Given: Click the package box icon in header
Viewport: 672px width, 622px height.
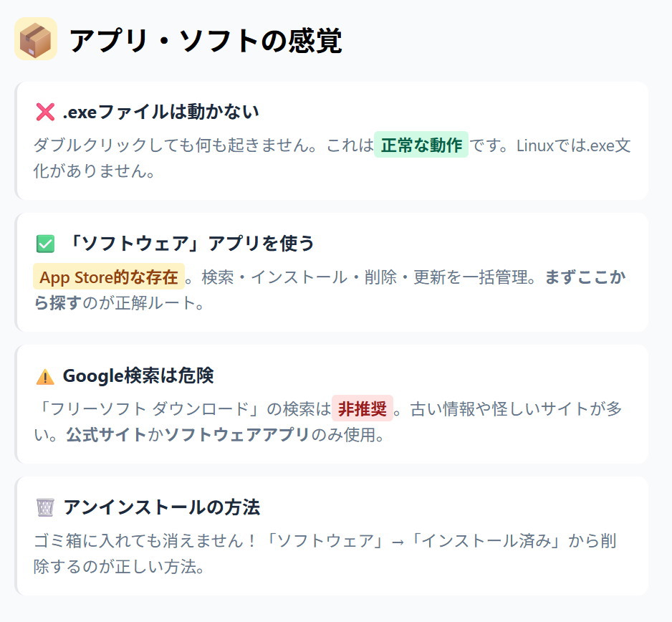Looking at the screenshot, I should [x=36, y=39].
